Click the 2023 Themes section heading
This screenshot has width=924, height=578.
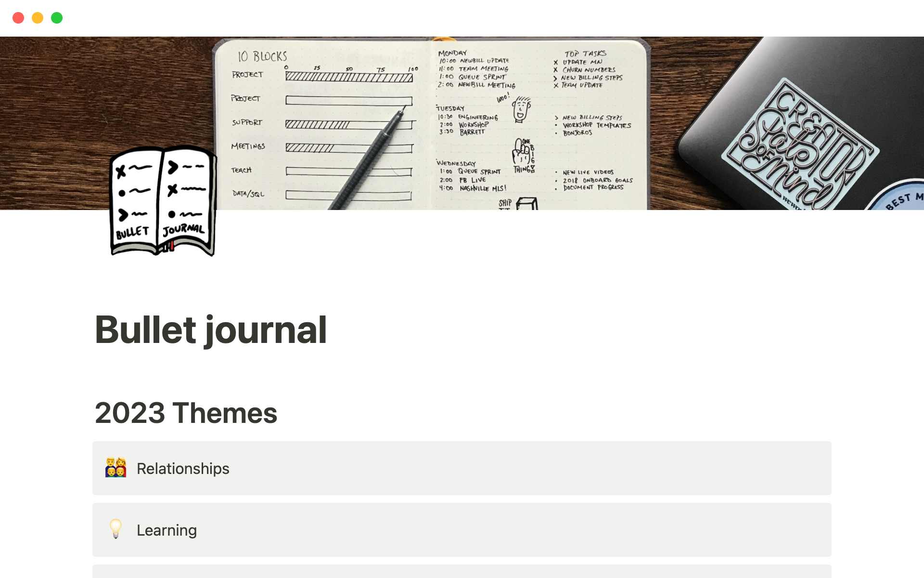186,412
